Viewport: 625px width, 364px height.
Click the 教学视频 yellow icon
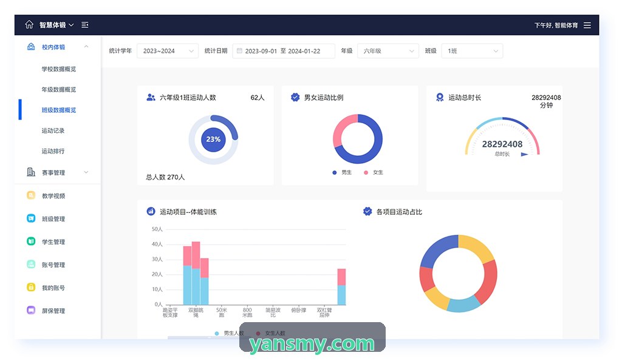[x=31, y=195]
